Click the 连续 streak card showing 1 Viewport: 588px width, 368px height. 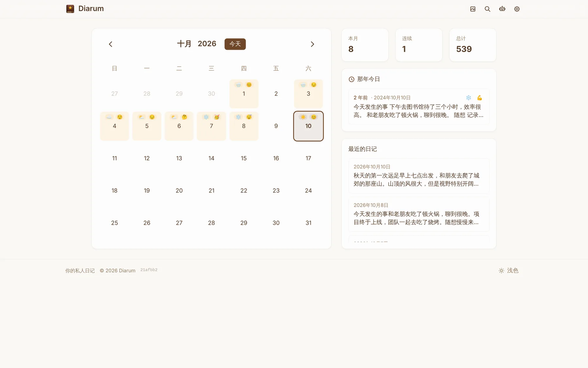click(x=419, y=45)
